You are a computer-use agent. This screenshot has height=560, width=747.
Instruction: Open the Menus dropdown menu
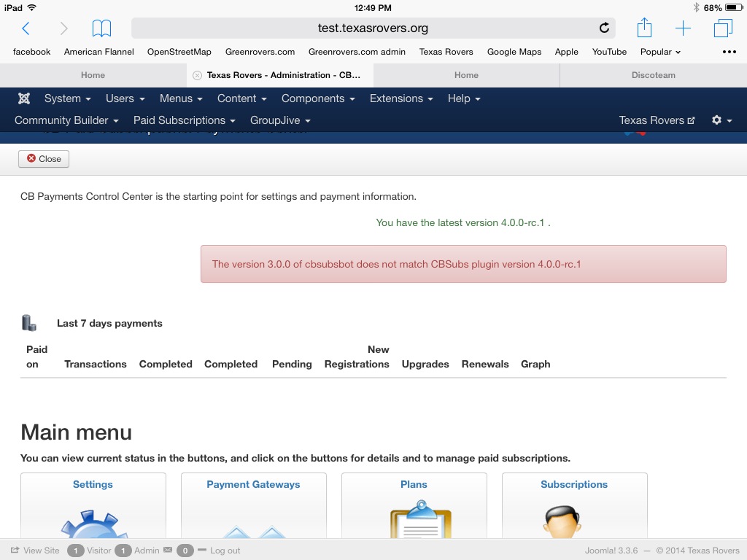click(181, 98)
